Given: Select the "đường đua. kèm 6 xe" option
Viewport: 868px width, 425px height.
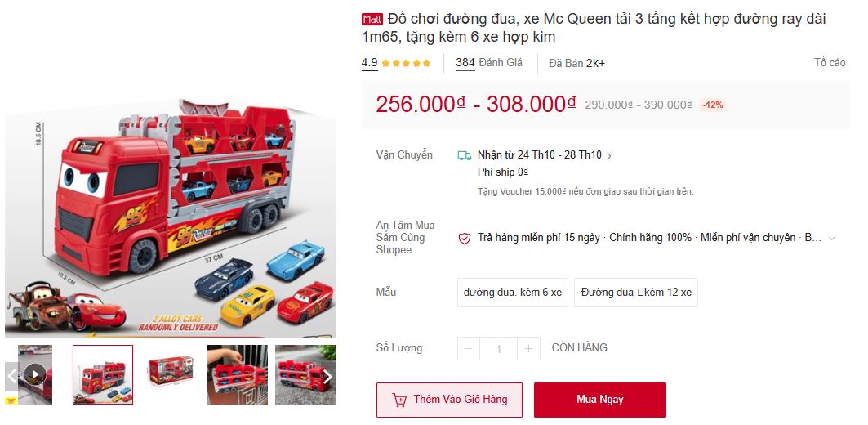Looking at the screenshot, I should pyautogui.click(x=513, y=293).
